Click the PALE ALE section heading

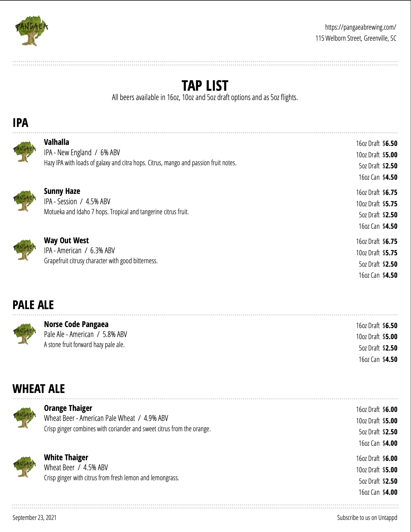tap(33, 305)
